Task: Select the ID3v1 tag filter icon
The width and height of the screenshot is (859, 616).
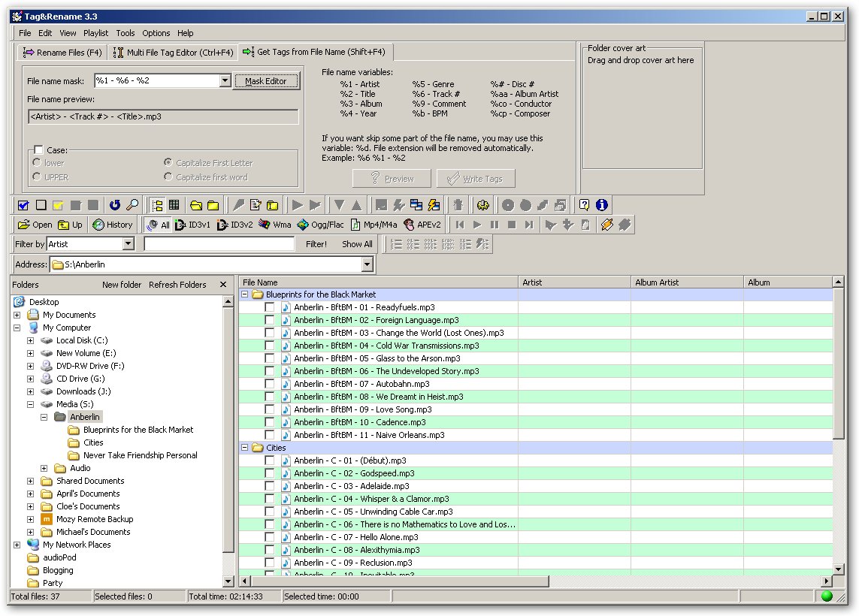Action: coord(192,225)
